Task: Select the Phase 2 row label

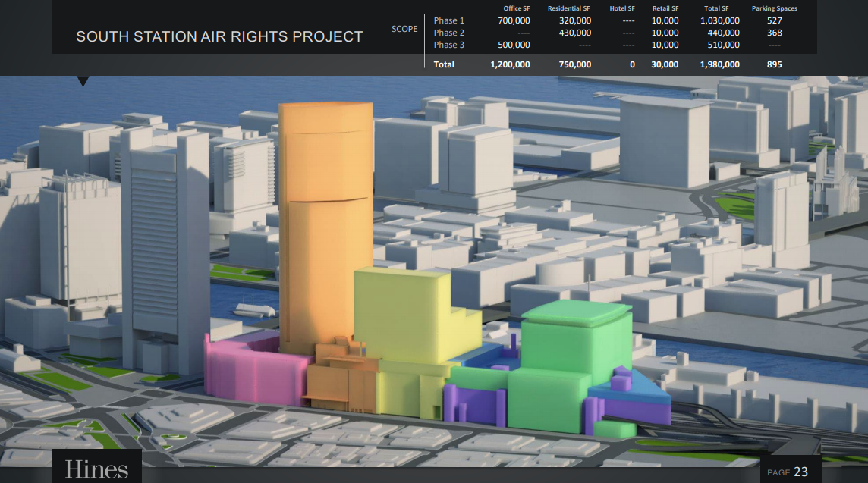Action: tap(448, 33)
